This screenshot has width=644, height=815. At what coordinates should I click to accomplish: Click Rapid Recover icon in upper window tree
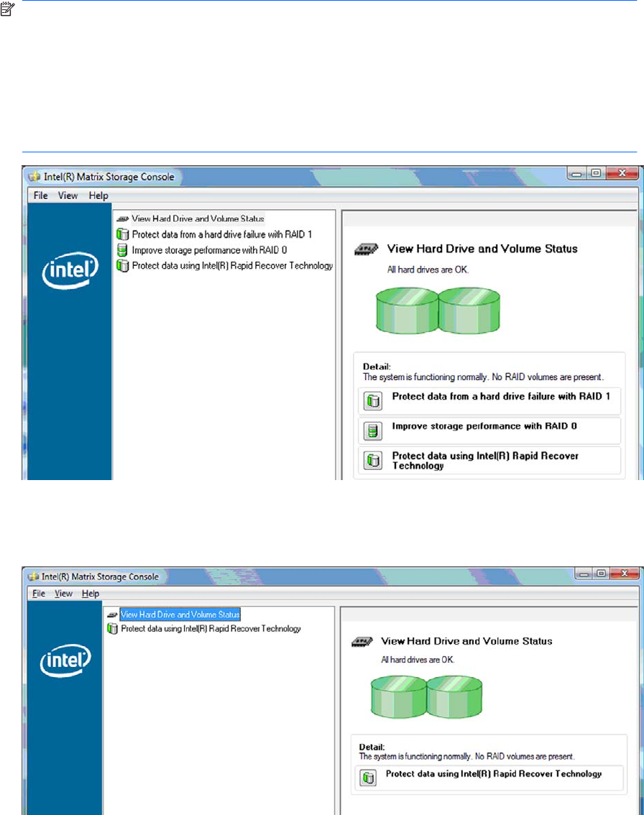click(x=123, y=266)
